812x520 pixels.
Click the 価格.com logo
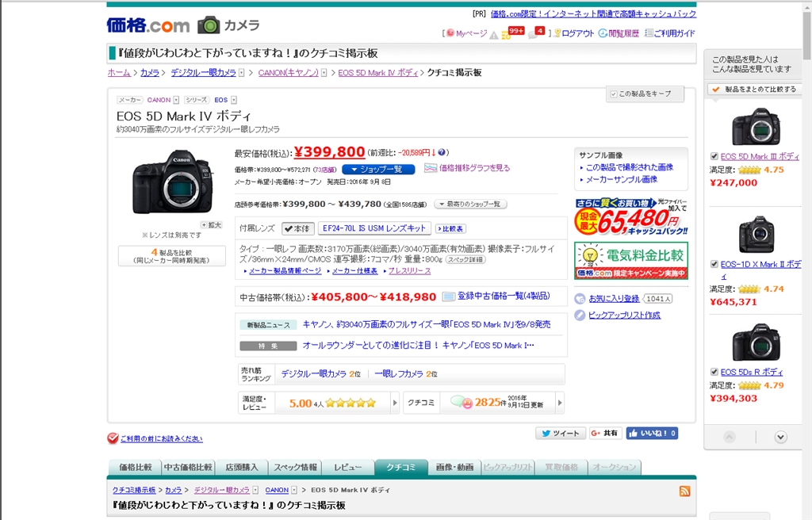pos(148,25)
